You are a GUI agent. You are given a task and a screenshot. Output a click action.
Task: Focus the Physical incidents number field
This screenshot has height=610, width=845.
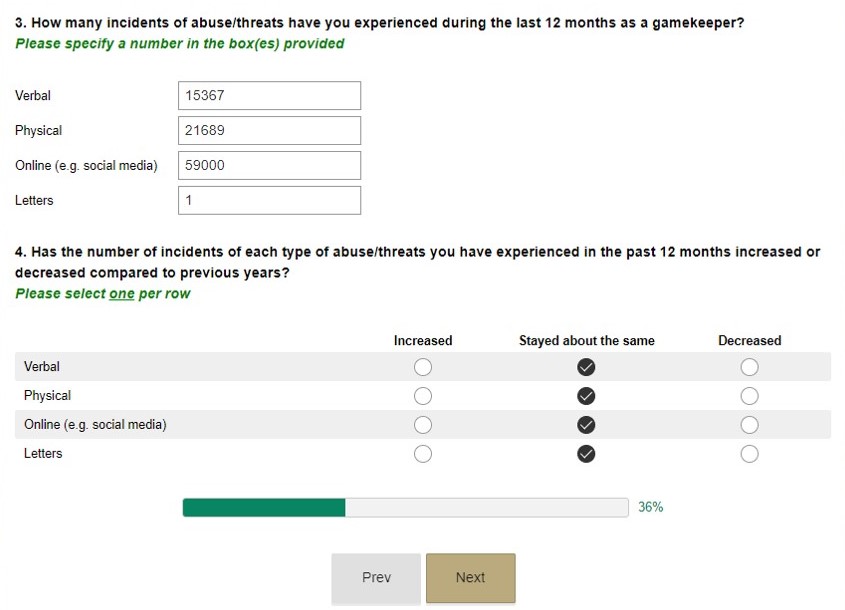pyautogui.click(x=269, y=131)
